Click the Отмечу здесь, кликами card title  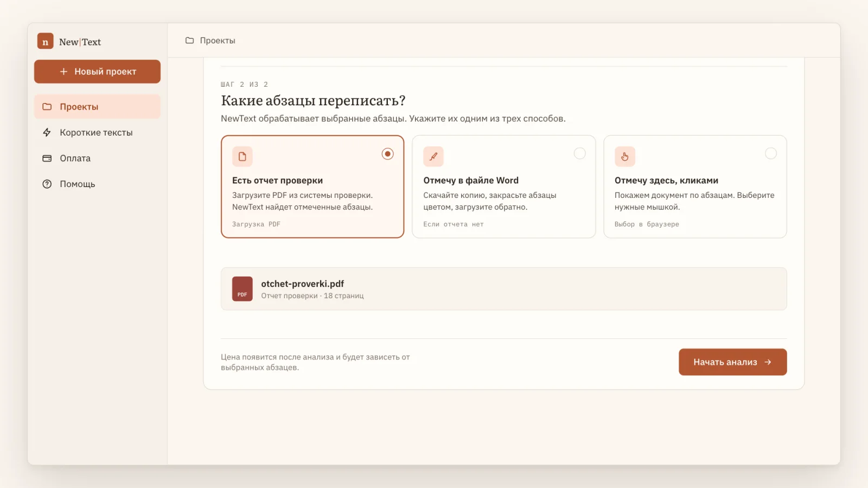666,181
